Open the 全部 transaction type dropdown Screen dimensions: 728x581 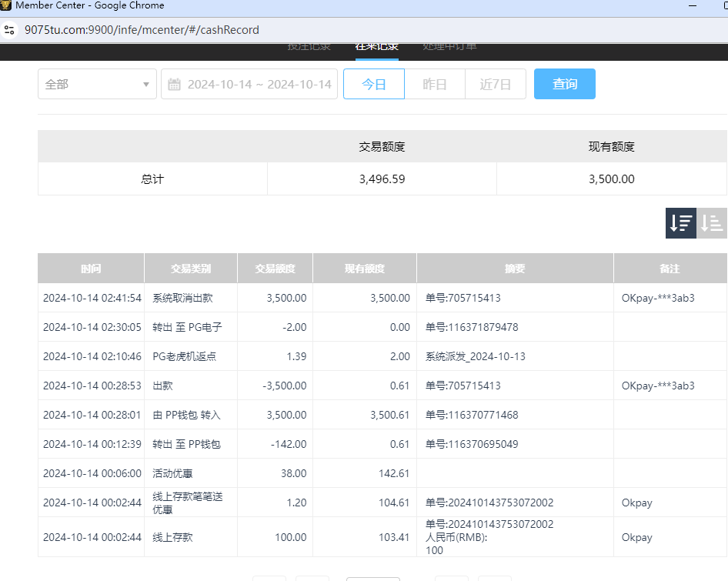[x=97, y=84]
